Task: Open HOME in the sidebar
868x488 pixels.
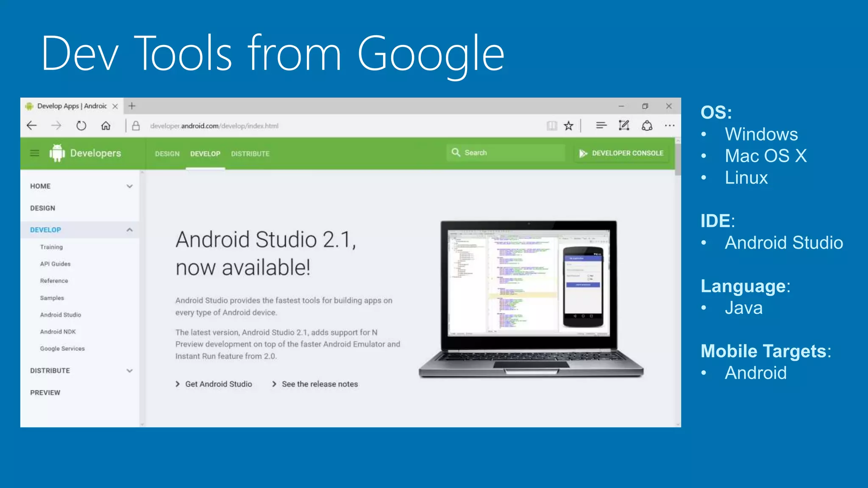Action: [40, 186]
